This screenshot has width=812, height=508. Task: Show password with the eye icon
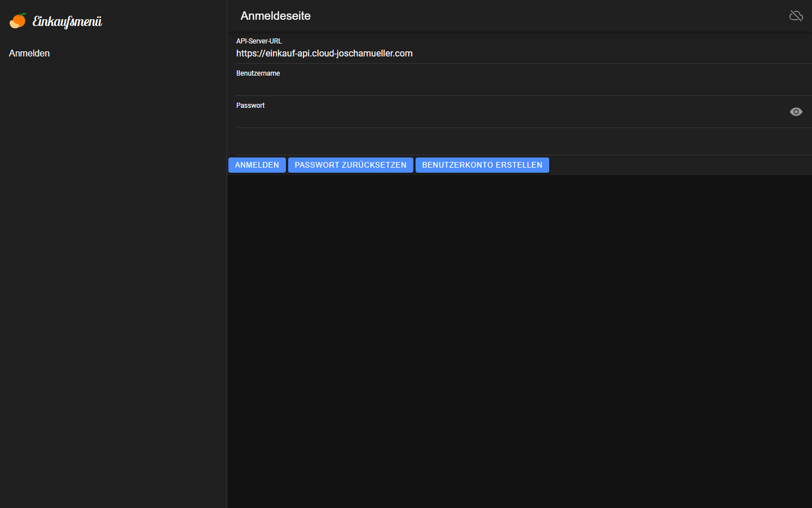coord(796,112)
